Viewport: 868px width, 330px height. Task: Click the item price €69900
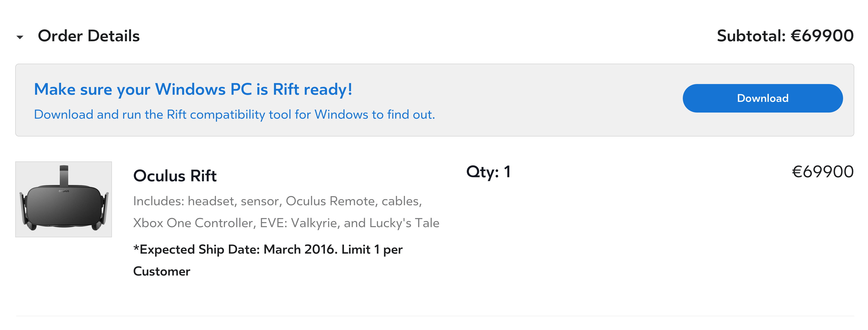pos(822,172)
